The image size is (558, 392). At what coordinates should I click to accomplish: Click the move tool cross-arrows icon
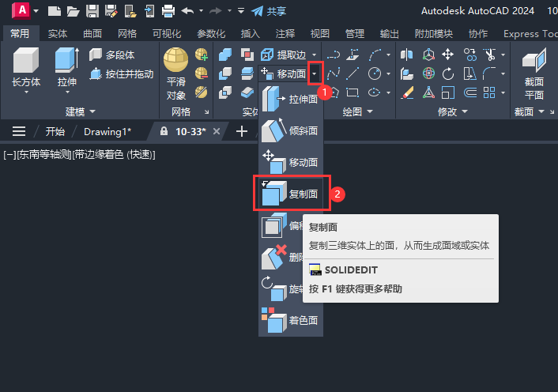point(447,55)
